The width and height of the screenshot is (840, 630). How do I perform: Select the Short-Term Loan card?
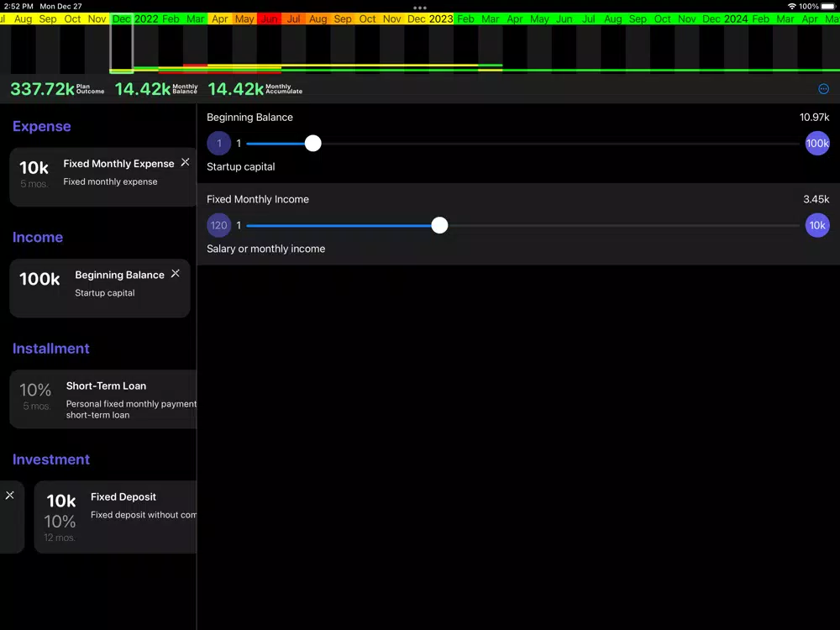click(x=102, y=399)
